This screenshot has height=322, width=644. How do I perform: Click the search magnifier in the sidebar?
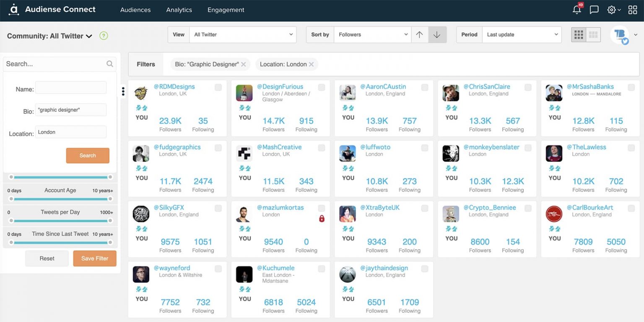[x=109, y=64]
